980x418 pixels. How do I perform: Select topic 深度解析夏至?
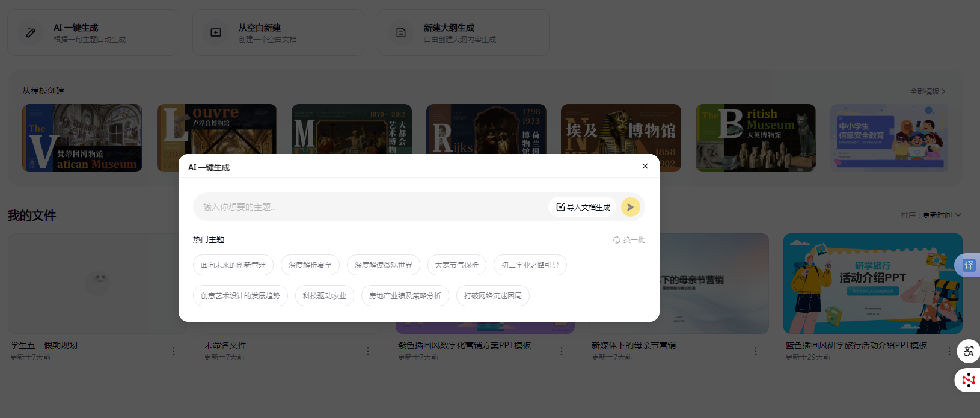[310, 265]
